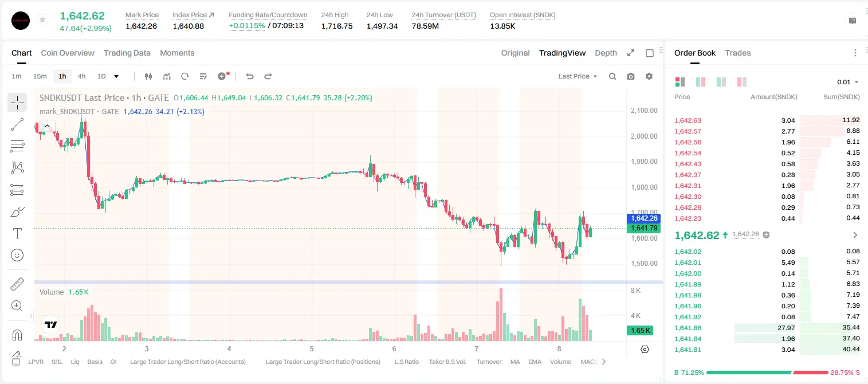Open the Last Price dropdown
Image resolution: width=868 pixels, height=384 pixels.
tap(578, 76)
